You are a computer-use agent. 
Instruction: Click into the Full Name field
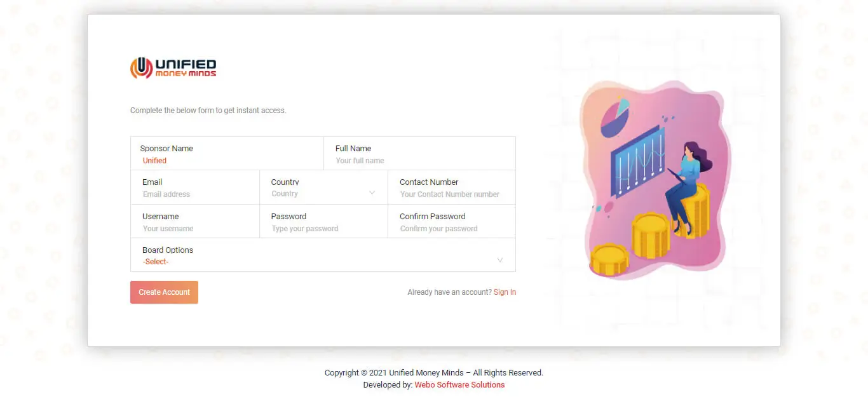419,161
